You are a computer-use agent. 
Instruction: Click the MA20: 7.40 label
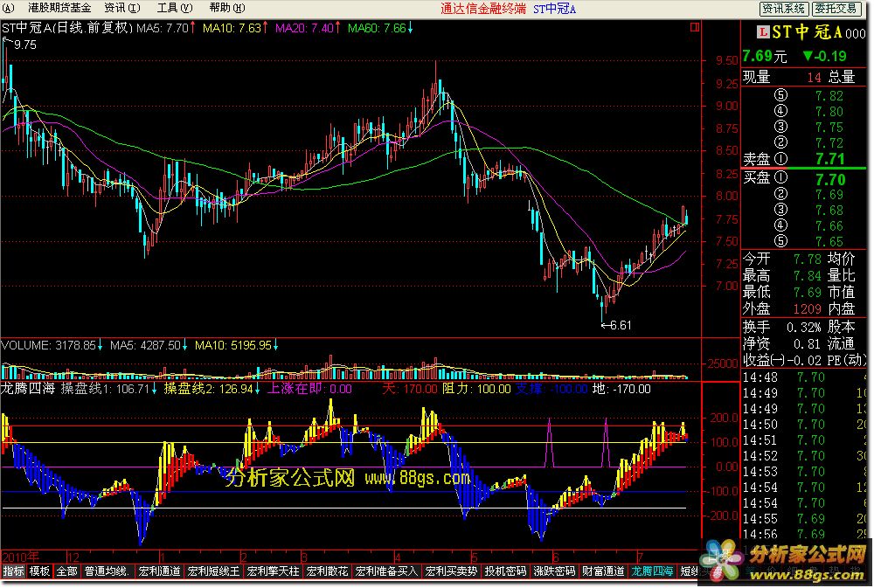tap(308, 28)
